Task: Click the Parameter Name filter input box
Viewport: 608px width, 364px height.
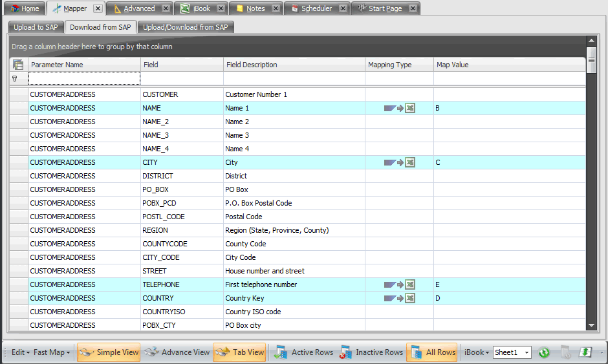Action: 84,78
